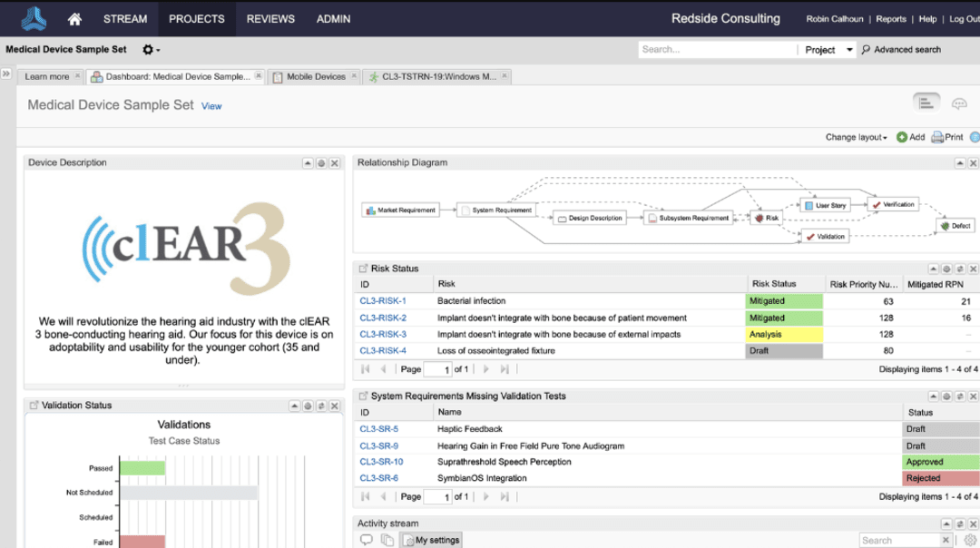
Task: Open the Add widget menu
Action: [910, 137]
